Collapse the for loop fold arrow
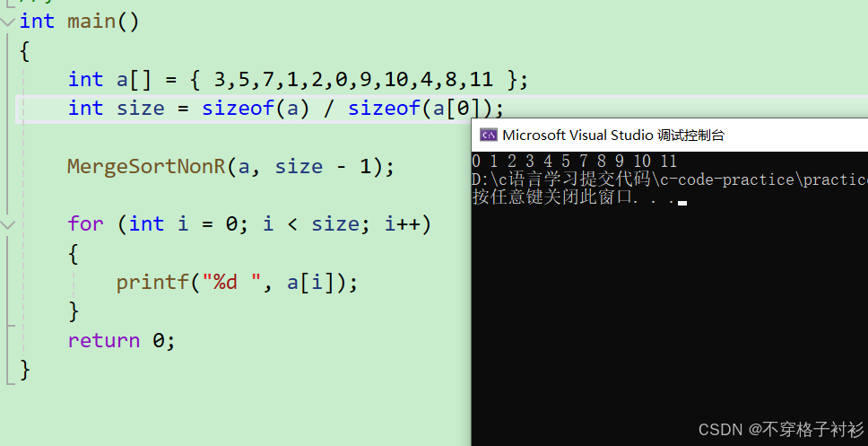Image resolution: width=868 pixels, height=446 pixels. point(8,225)
